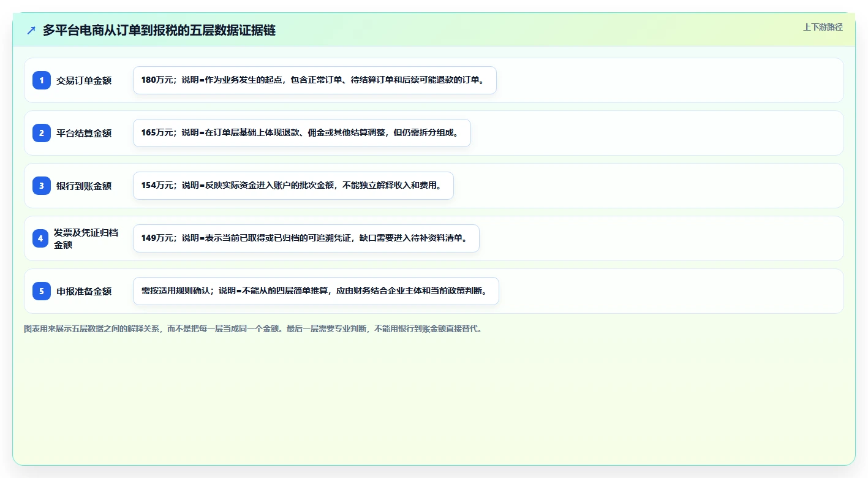The width and height of the screenshot is (868, 478).
Task: Click the 149万元 description box
Action: click(x=306, y=238)
